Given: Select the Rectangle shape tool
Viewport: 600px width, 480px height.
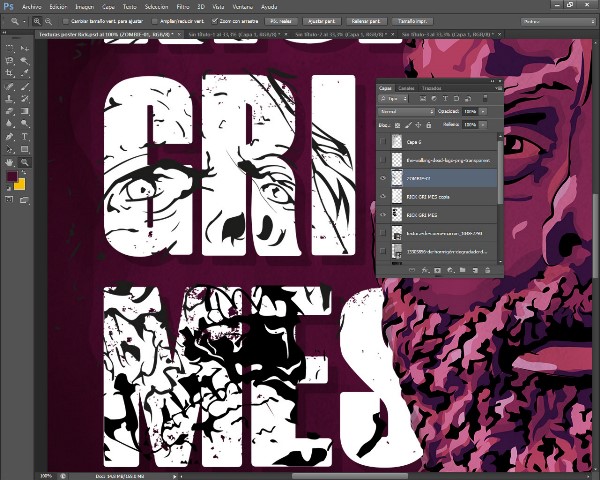Looking at the screenshot, I should (24, 149).
